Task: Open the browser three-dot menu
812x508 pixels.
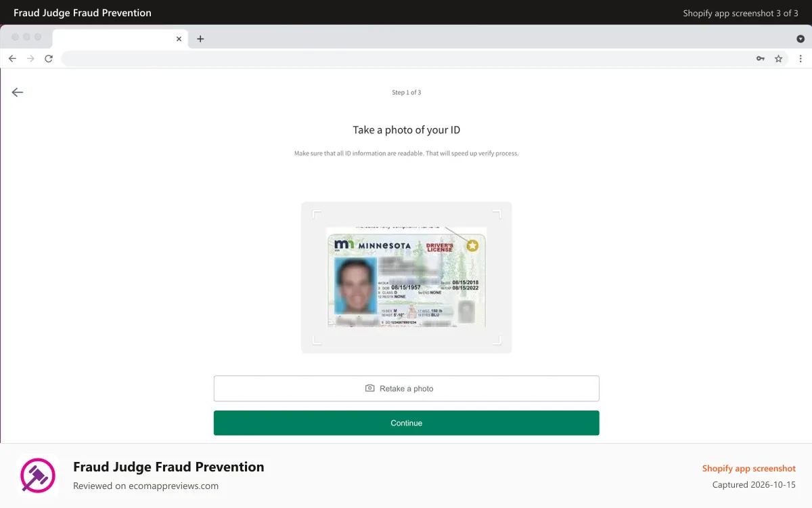Action: pyautogui.click(x=800, y=59)
